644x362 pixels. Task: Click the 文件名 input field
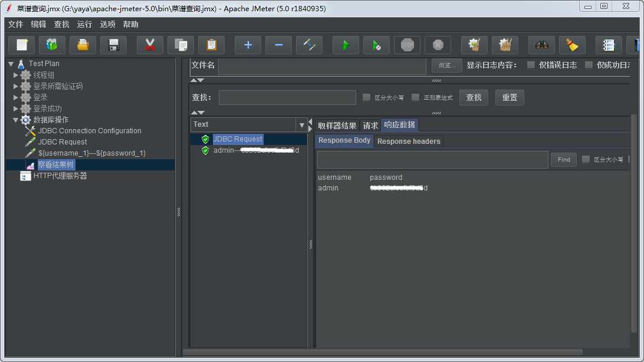323,65
